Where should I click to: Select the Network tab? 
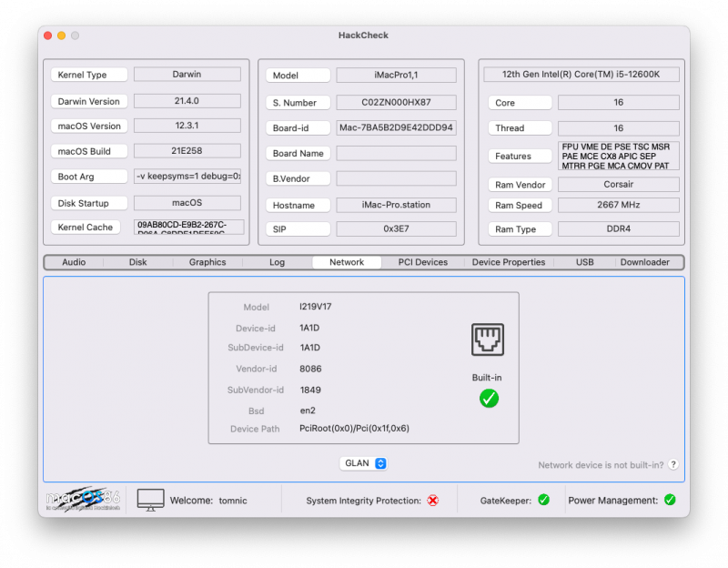(x=347, y=262)
